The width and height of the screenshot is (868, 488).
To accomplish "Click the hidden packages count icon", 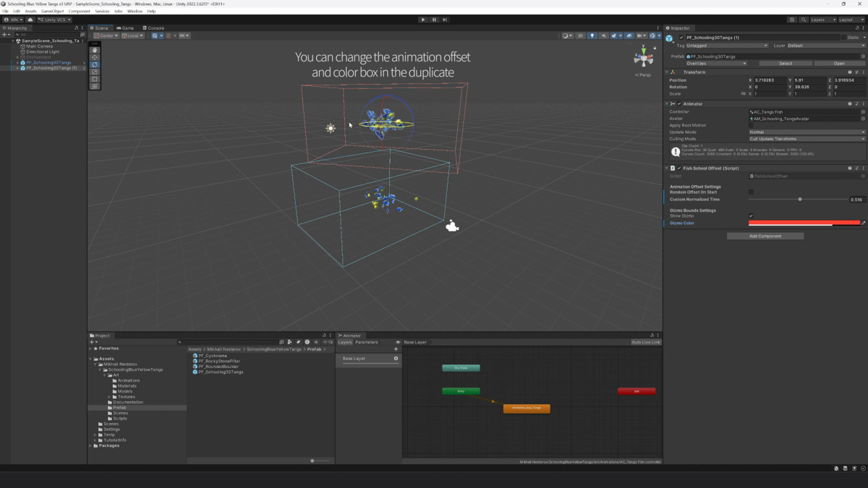I will coord(327,342).
